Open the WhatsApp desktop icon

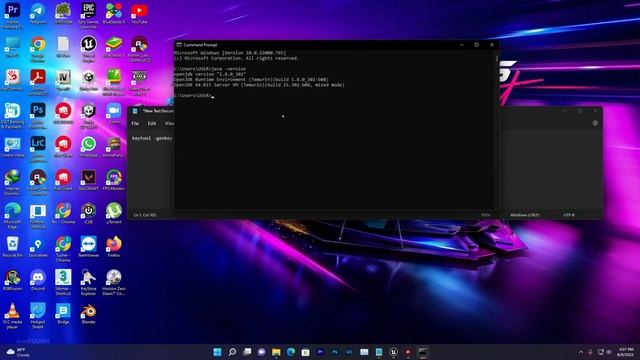88,147
